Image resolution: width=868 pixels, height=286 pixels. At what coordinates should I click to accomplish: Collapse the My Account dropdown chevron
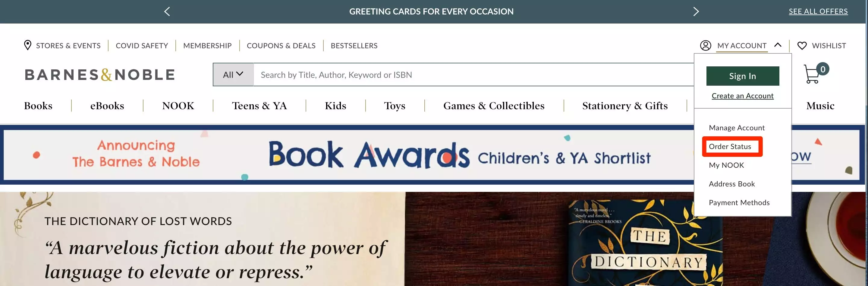(778, 45)
